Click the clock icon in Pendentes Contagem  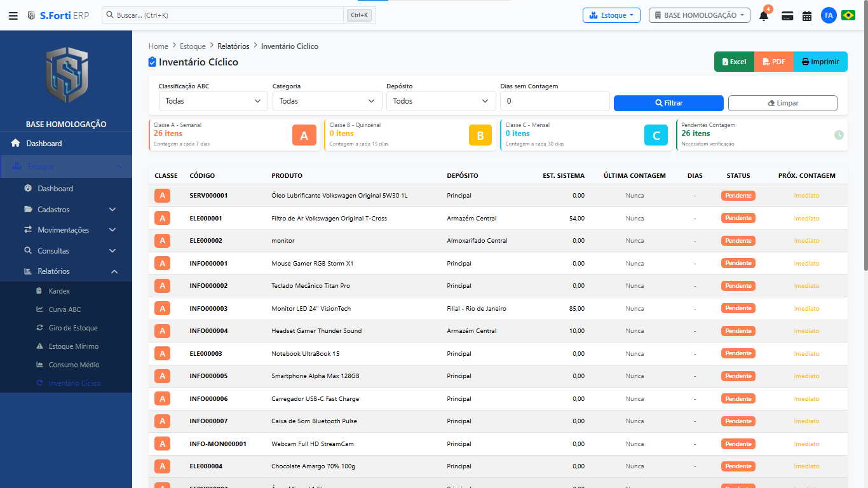click(839, 135)
